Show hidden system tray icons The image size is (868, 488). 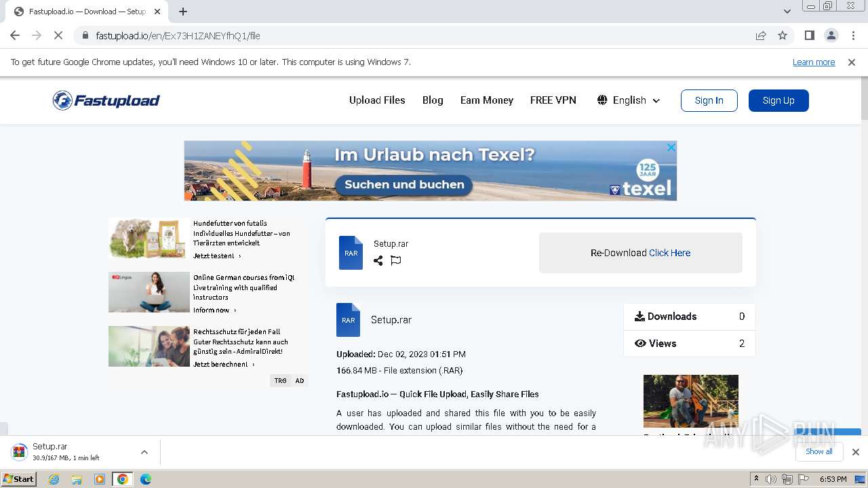click(757, 479)
